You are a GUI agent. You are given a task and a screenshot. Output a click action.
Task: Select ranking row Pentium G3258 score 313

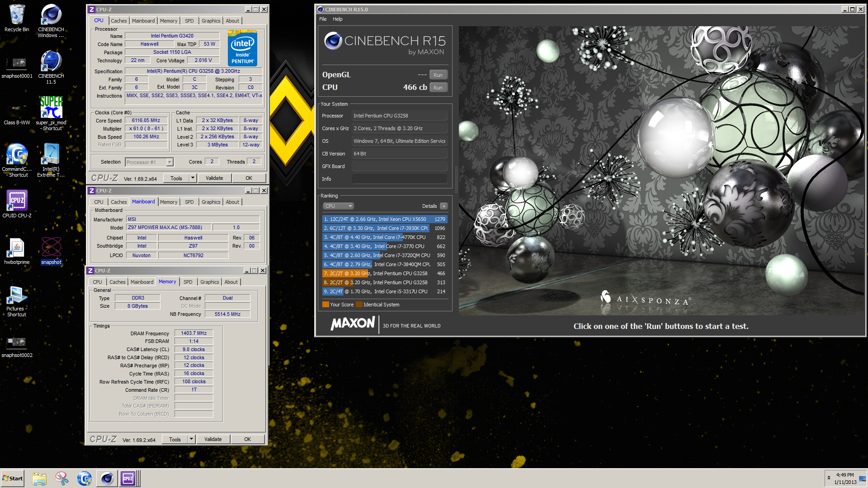click(385, 282)
